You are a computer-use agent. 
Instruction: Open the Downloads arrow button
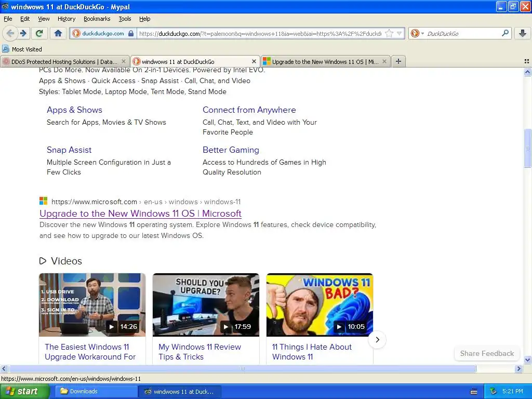(x=523, y=33)
